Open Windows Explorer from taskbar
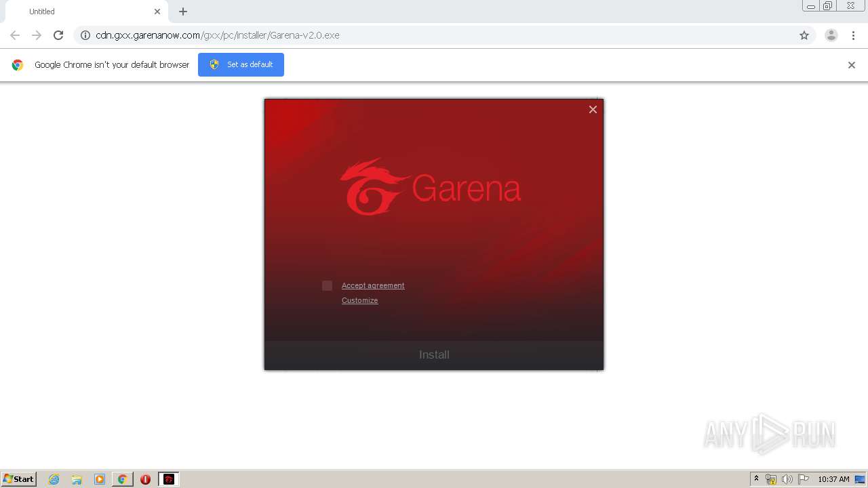This screenshot has height=488, width=868. 77,479
